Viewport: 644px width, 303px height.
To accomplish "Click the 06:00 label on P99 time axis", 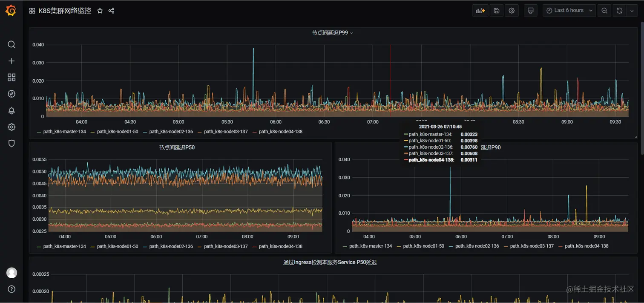I will 276,122.
